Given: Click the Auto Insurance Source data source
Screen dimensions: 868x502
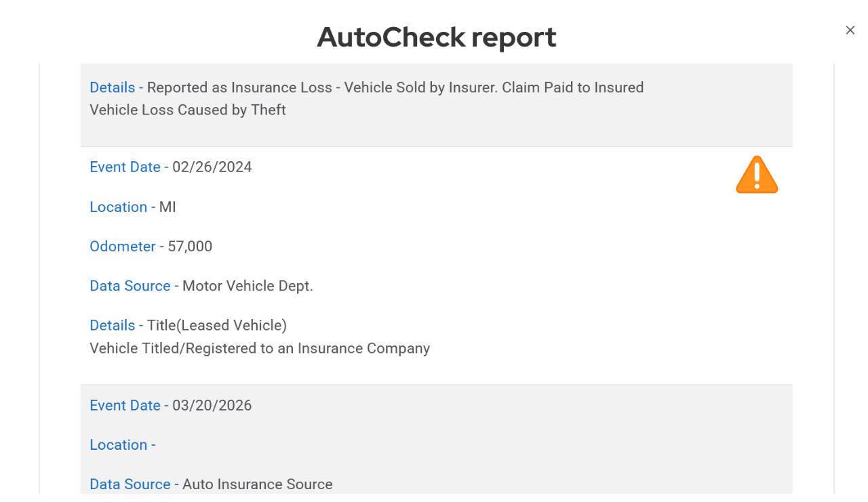Looking at the screenshot, I should coord(258,484).
